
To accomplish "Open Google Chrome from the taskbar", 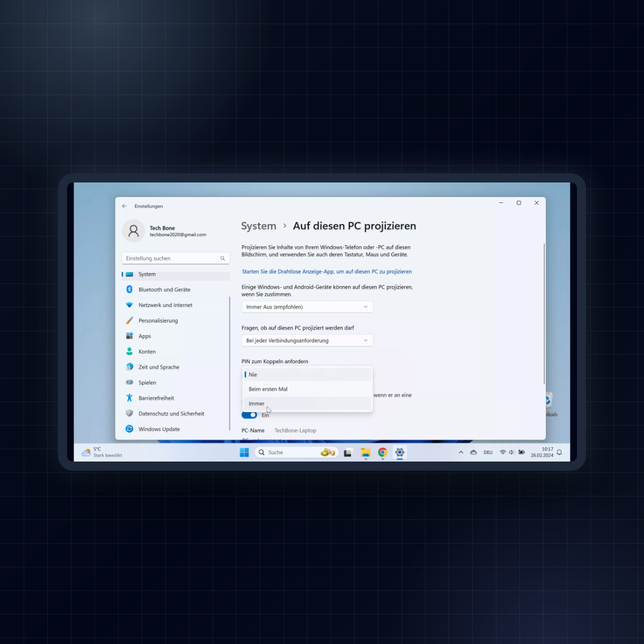I will click(x=383, y=452).
